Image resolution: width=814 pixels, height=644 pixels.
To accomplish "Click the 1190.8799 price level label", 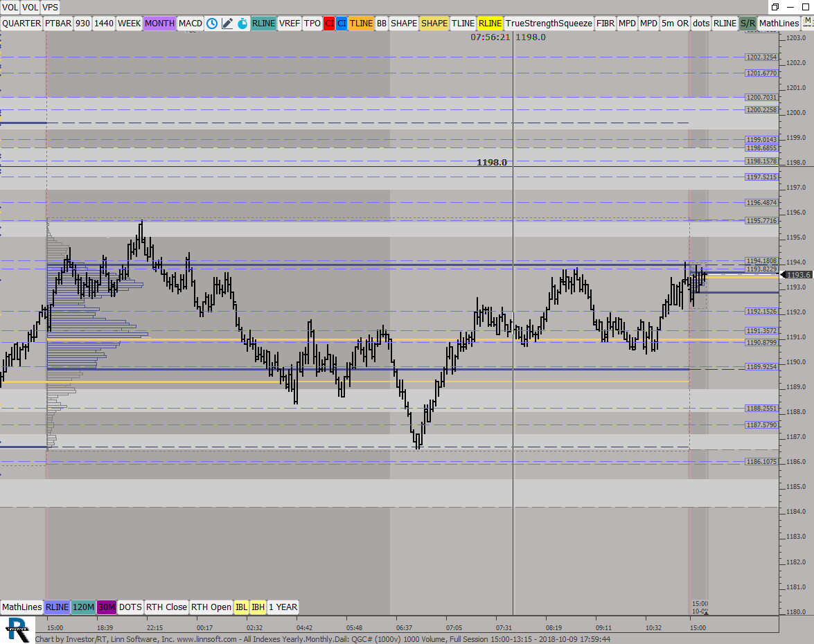I will click(x=761, y=343).
